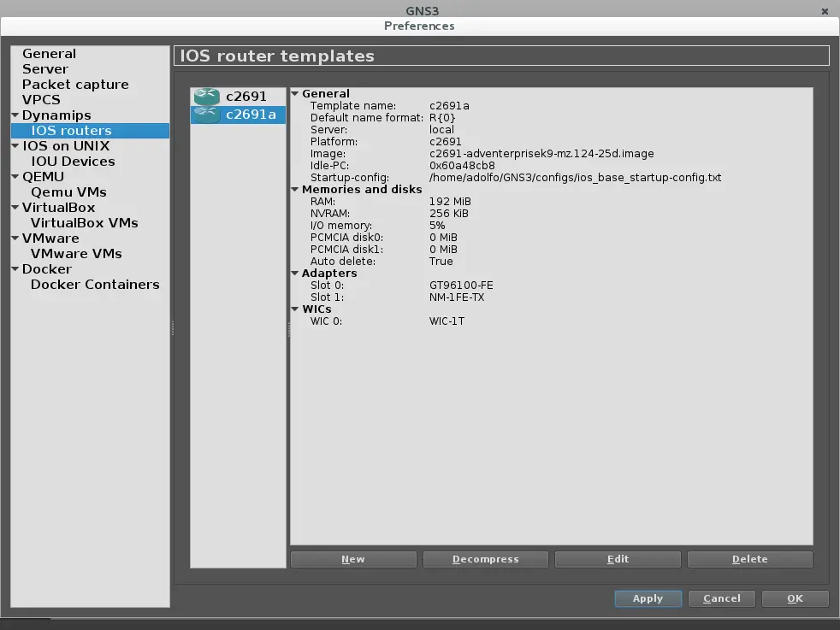The height and width of the screenshot is (630, 840).
Task: Click the c2691a router icon
Action: (x=207, y=115)
